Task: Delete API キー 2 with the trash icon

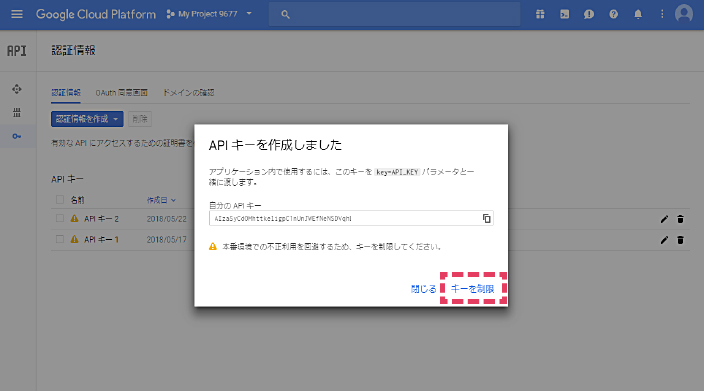Action: [680, 219]
